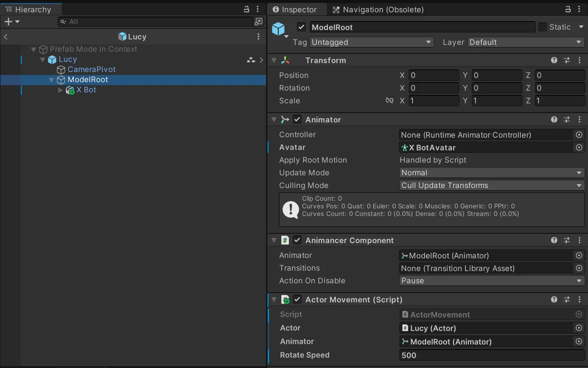Toggle the Static checkbox
Image resolution: width=588 pixels, height=368 pixels.
tap(542, 27)
